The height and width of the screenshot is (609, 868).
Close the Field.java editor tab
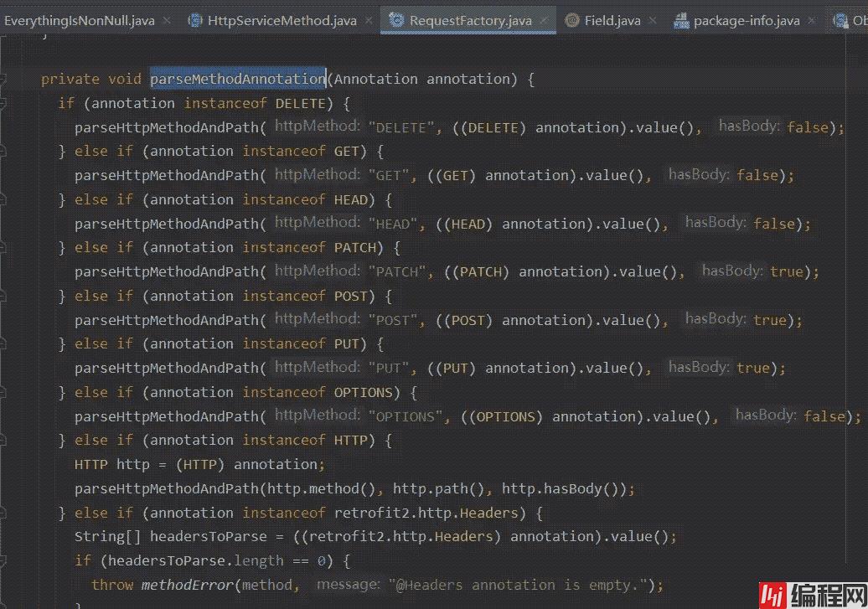[653, 20]
